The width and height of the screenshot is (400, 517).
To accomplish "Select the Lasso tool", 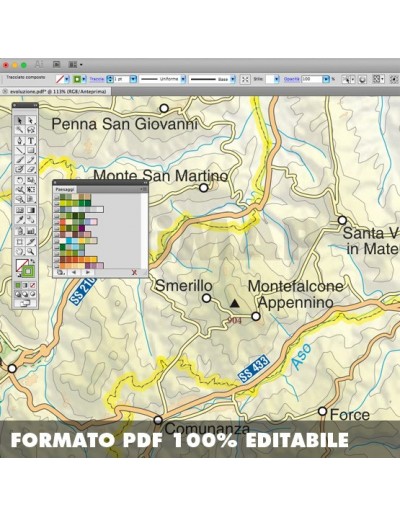I will 31,130.
